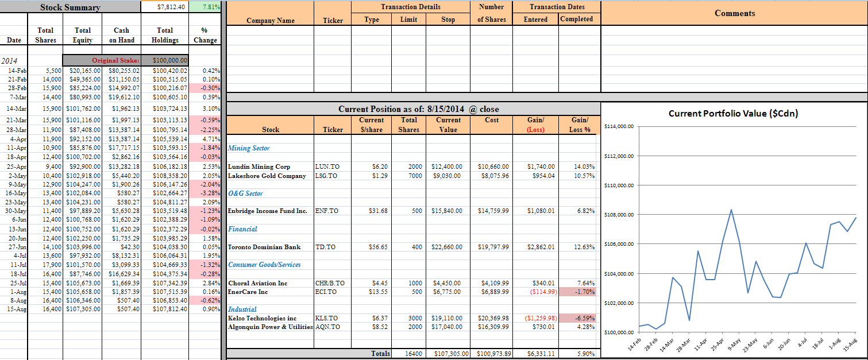
Task: Click the $114,000.00 chart axis label
Action: pos(619,126)
